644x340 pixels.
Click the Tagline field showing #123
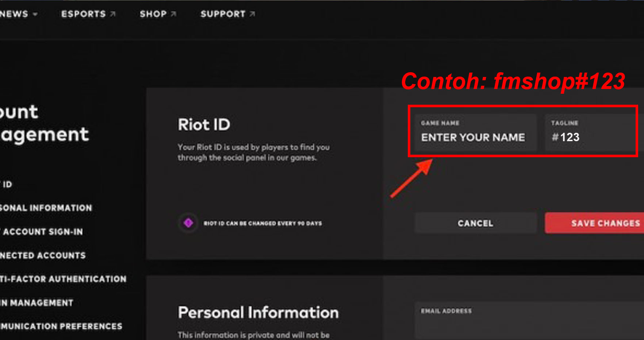tap(590, 133)
